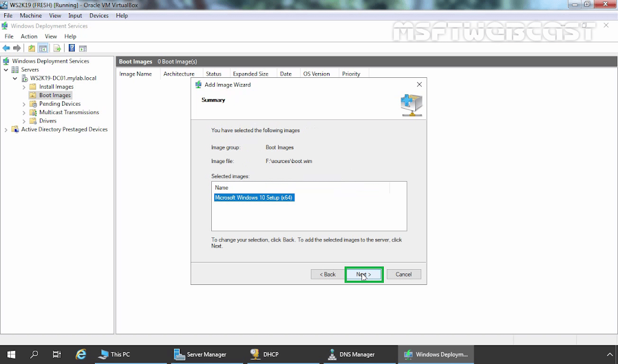The width and height of the screenshot is (618, 364).
Task: Click the Active Directory Prestaged Devices icon
Action: point(15,129)
